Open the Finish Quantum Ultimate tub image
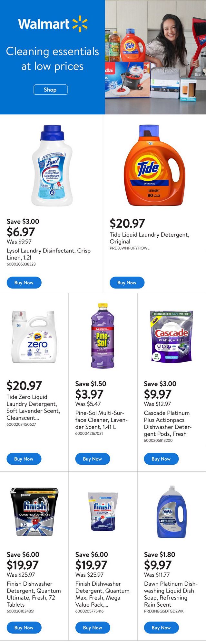This screenshot has height=644, width=206. coord(34,512)
